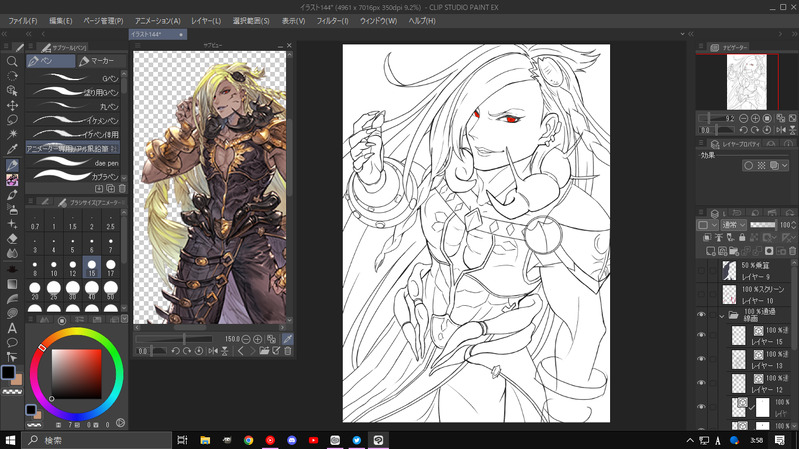Screen dimensions: 799x449
Task: Toggle Sub View eyedropper auto-switch button
Action: (x=288, y=339)
